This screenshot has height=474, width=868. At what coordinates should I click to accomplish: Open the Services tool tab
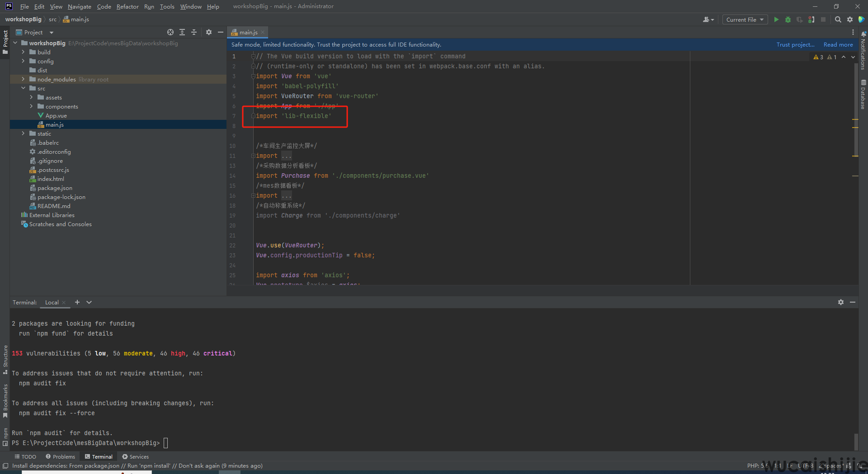coord(136,457)
